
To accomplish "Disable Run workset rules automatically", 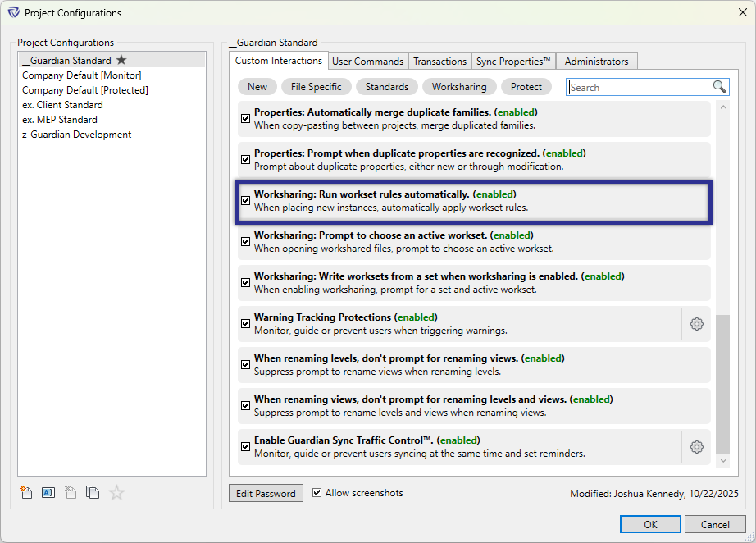I will coord(245,200).
